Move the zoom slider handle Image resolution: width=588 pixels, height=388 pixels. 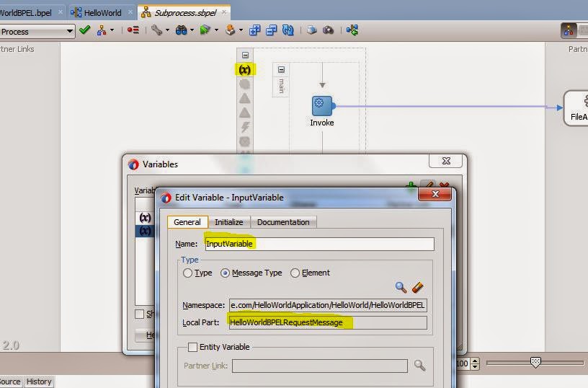click(x=536, y=363)
